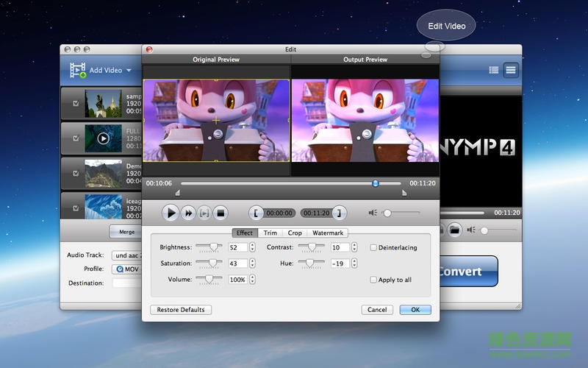This screenshot has height=368, width=588.
Task: Click the Restore Defaults button
Action: pos(181,310)
